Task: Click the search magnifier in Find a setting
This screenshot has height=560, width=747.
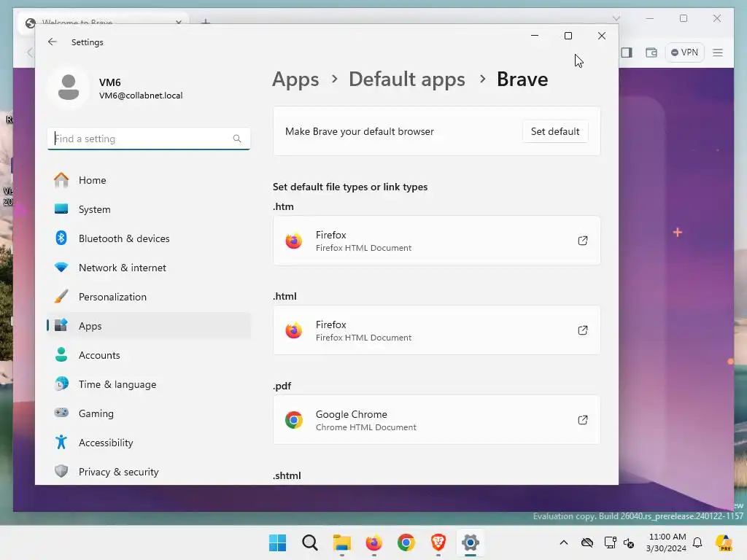Action: 237,139
